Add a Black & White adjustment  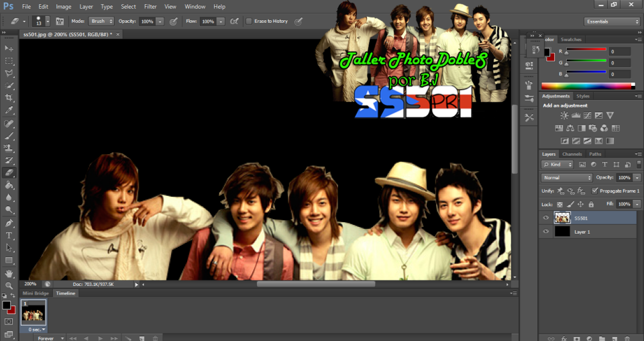pos(581,128)
